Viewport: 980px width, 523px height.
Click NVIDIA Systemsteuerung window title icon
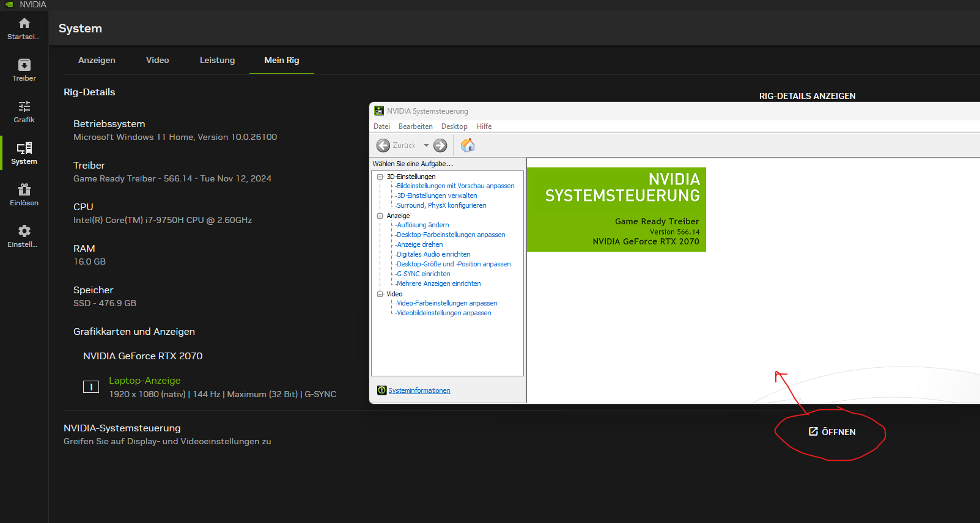[379, 111]
